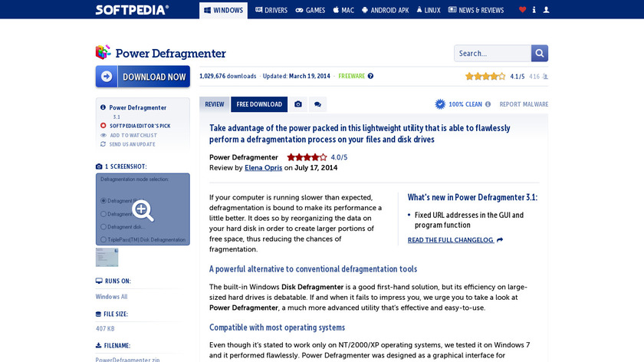The image size is (644, 362).
Task: Open the Mac section
Action: (343, 10)
